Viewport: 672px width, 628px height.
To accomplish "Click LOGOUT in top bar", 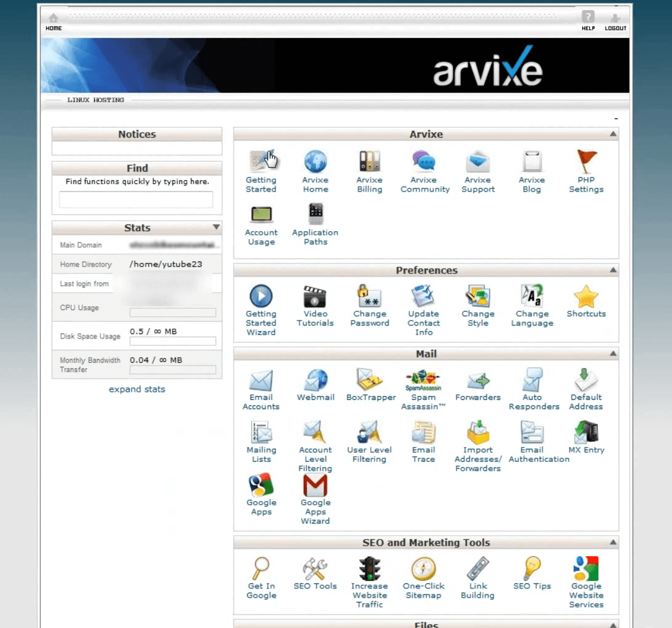I will pyautogui.click(x=616, y=22).
